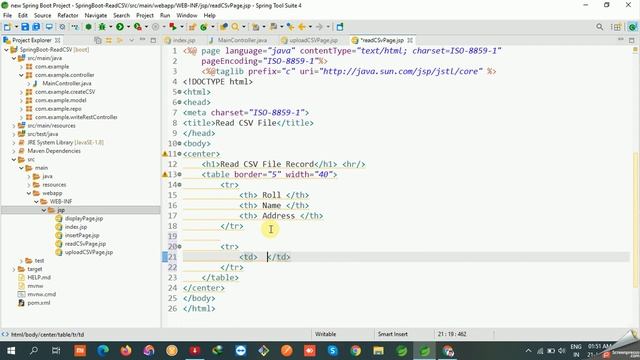Expand the Maven Dependencies node
This screenshot has height=360, width=640.
point(14,151)
